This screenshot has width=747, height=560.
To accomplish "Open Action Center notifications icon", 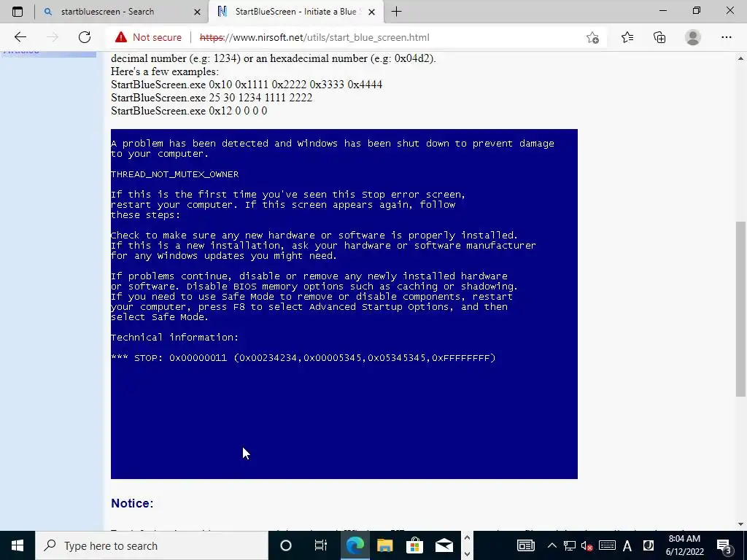I will coord(724,545).
